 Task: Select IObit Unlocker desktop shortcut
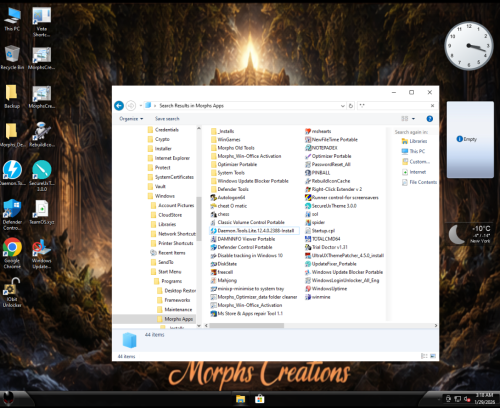point(12,292)
